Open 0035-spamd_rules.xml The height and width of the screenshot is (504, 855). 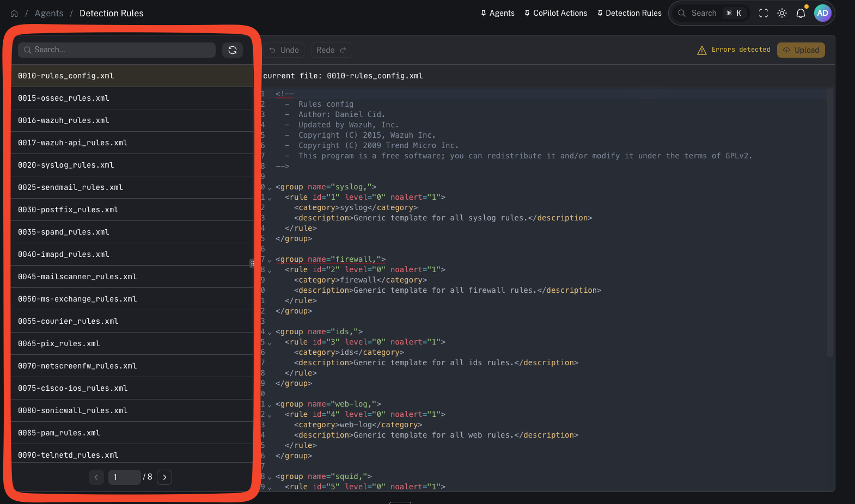132,232
